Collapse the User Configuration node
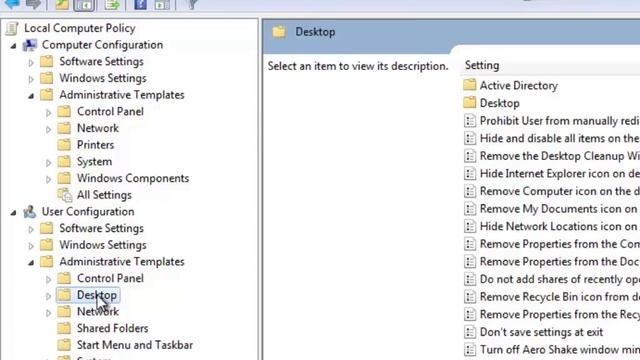Viewport: 640px width, 360px height. pyautogui.click(x=13, y=213)
